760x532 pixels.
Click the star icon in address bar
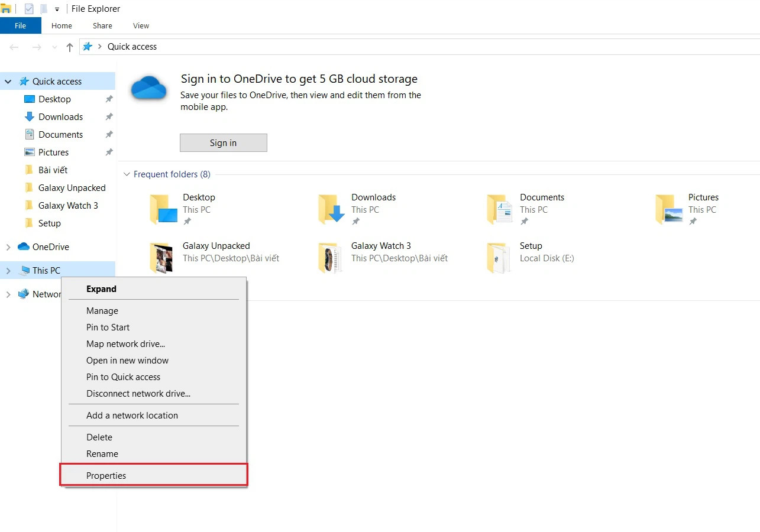coord(88,47)
